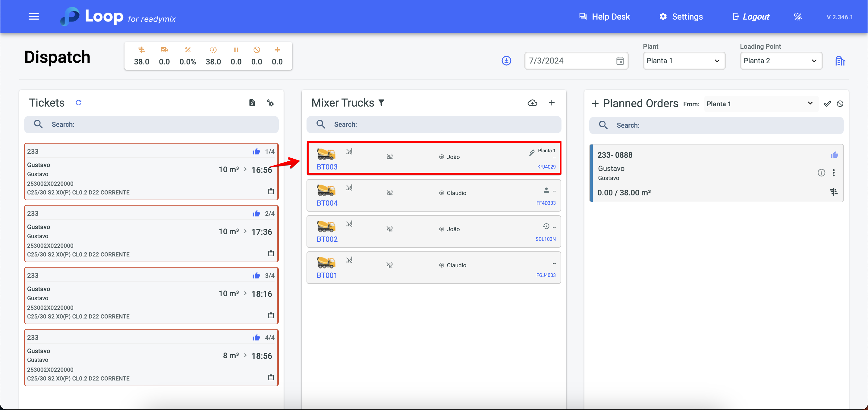Toggle thumbs-up on ticket 1/4
868x410 pixels.
(x=256, y=151)
